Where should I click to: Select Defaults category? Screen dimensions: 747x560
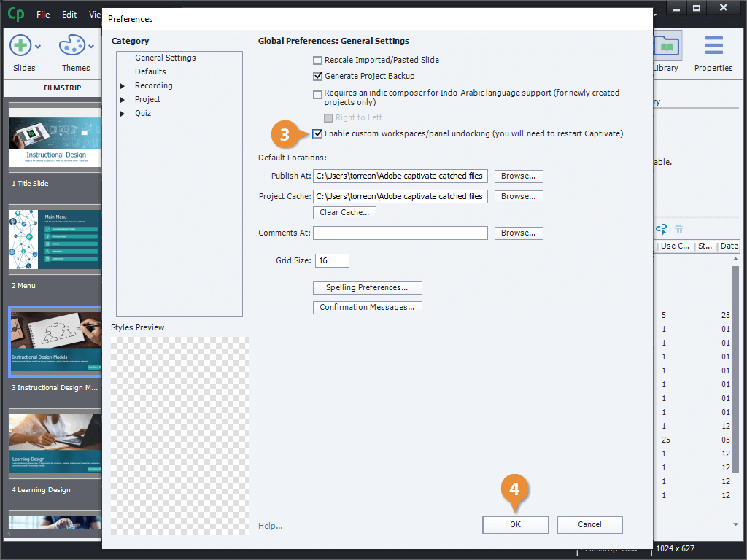(x=150, y=71)
